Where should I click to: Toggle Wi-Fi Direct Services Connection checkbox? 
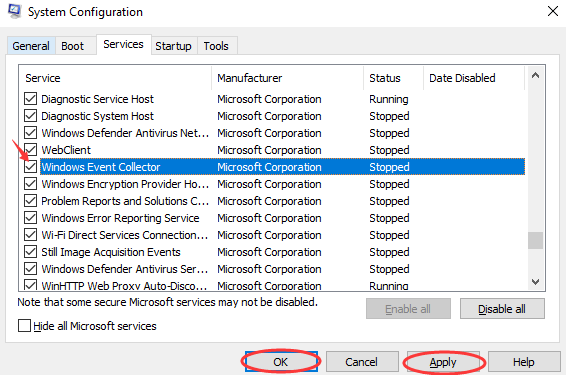30,235
